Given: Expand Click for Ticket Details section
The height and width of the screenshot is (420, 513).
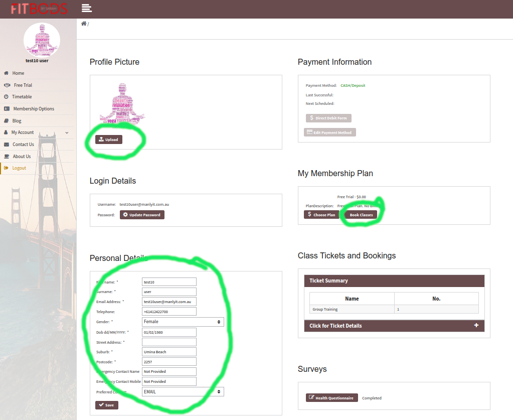Looking at the screenshot, I should coord(394,326).
